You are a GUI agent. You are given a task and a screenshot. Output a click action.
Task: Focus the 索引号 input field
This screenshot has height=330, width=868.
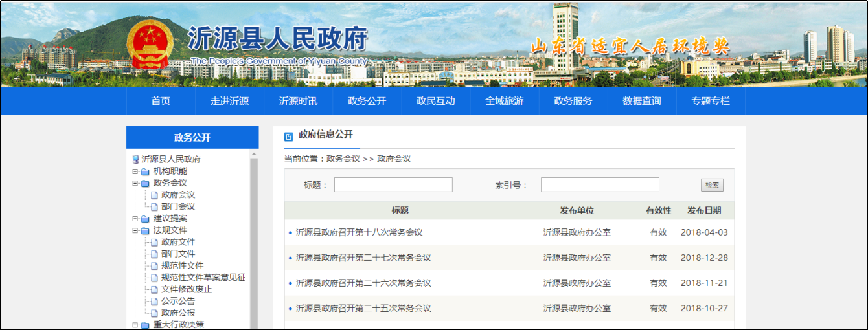pyautogui.click(x=600, y=185)
